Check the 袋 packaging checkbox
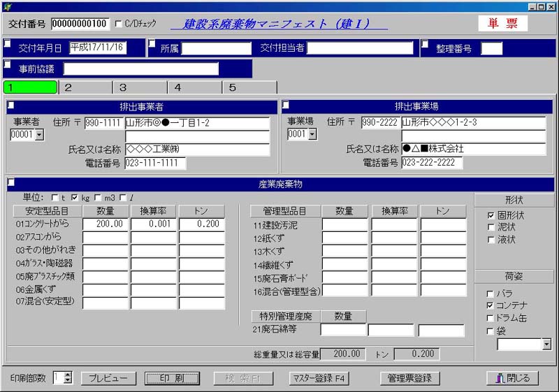This screenshot has width=559, height=392. [491, 331]
